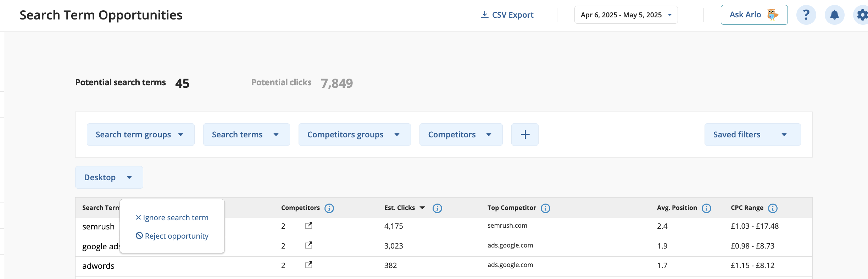
Task: Open the Desktop device dropdown
Action: (x=109, y=177)
